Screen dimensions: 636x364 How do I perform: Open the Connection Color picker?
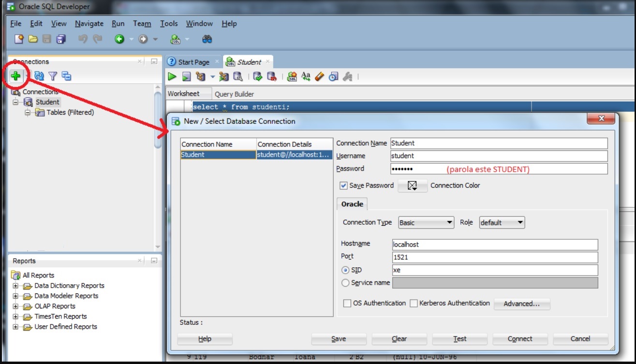(413, 186)
